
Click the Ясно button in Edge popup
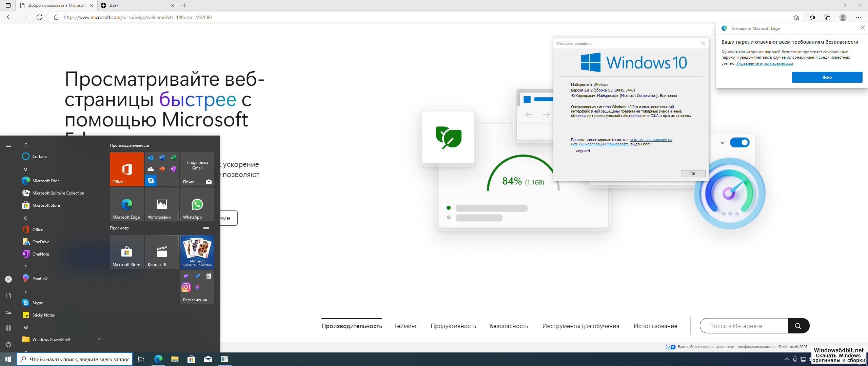827,77
